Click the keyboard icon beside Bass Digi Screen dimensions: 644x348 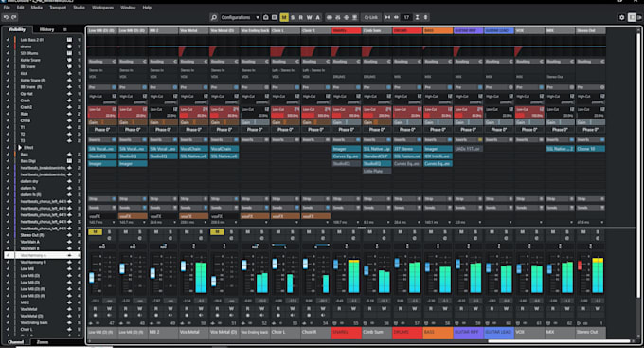69,161
